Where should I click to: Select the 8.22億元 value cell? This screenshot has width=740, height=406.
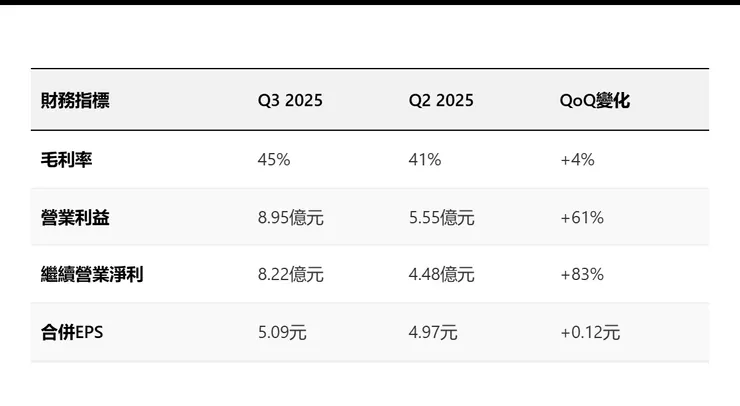point(290,274)
